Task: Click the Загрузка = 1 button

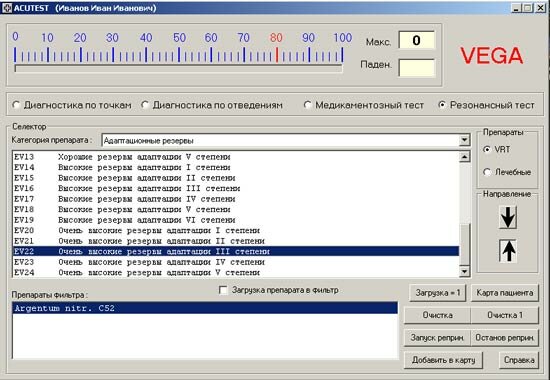Action: tap(438, 293)
